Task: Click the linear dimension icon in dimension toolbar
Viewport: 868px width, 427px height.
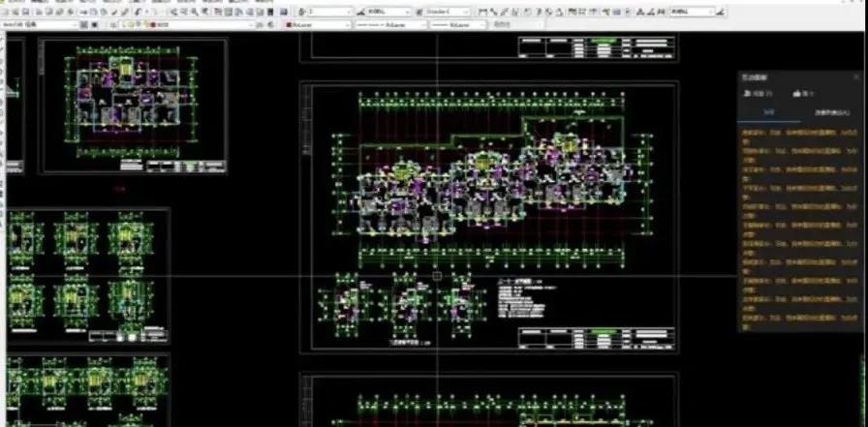Action: 482,12
